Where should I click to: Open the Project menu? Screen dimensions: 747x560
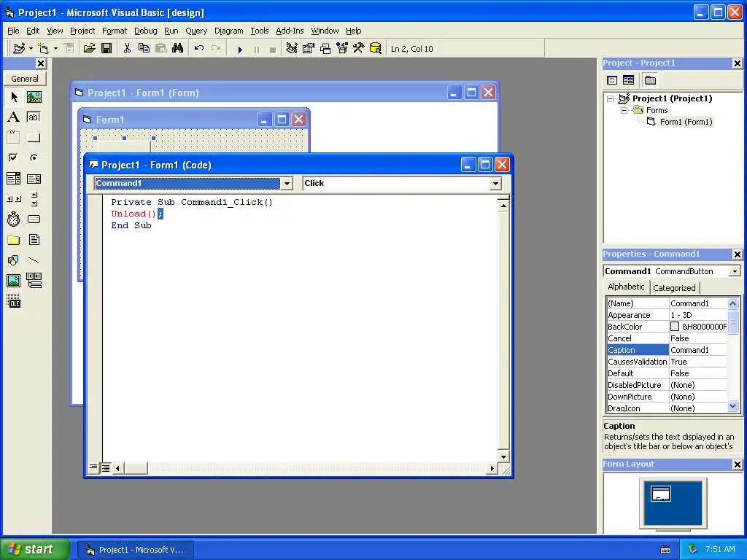click(82, 31)
